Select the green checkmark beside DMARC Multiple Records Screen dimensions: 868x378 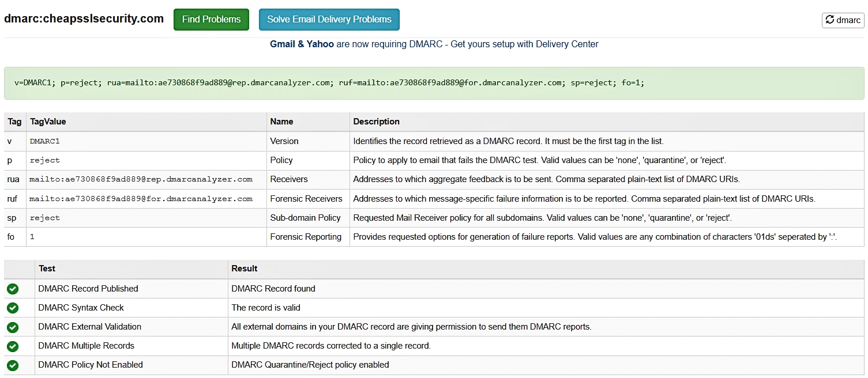13,346
